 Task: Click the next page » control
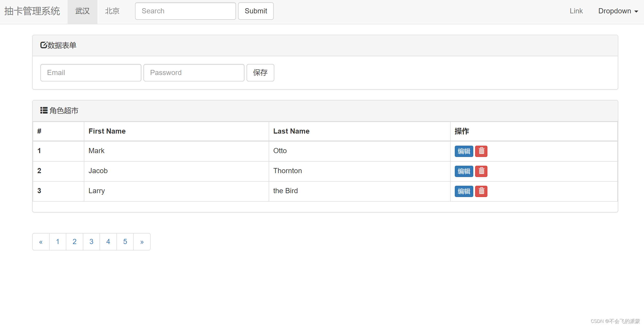coord(142,241)
